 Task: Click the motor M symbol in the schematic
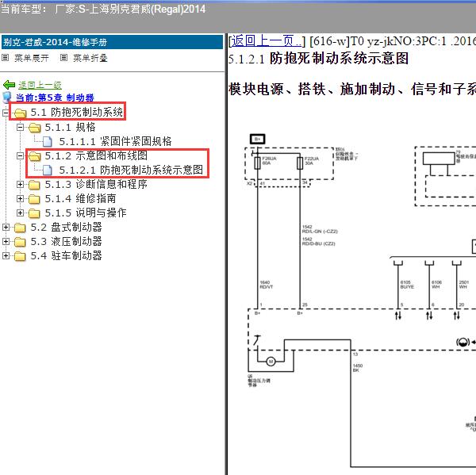point(271,361)
